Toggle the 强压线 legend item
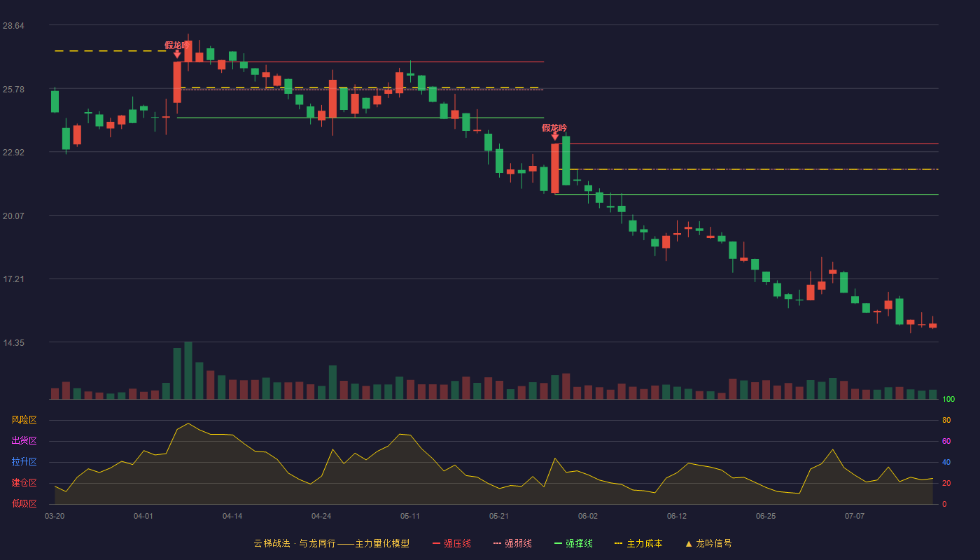 pyautogui.click(x=451, y=543)
